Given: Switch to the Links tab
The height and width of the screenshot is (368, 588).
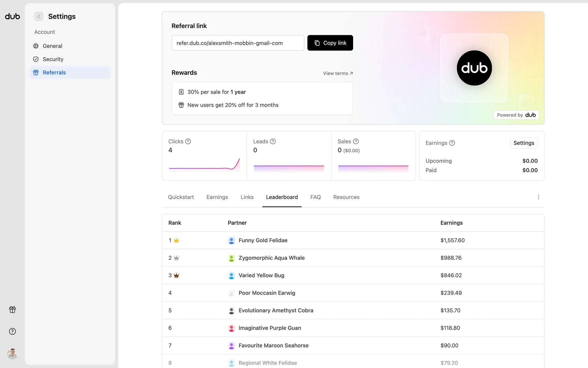Looking at the screenshot, I should click(x=247, y=197).
